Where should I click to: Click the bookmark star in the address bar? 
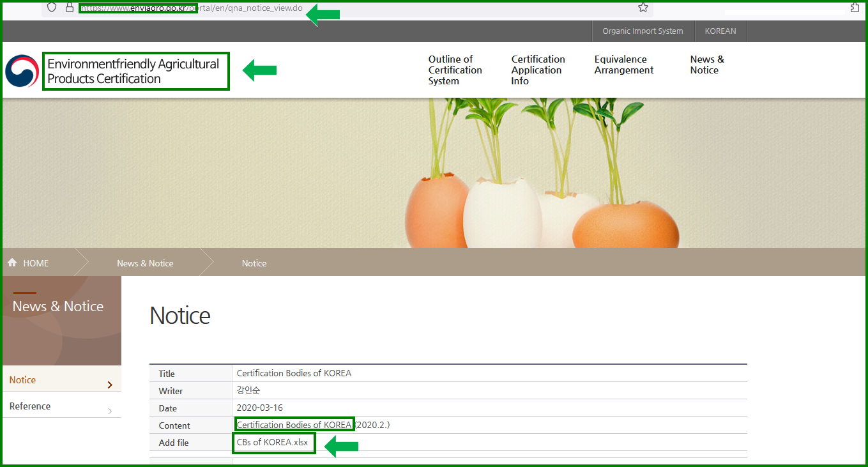[643, 8]
